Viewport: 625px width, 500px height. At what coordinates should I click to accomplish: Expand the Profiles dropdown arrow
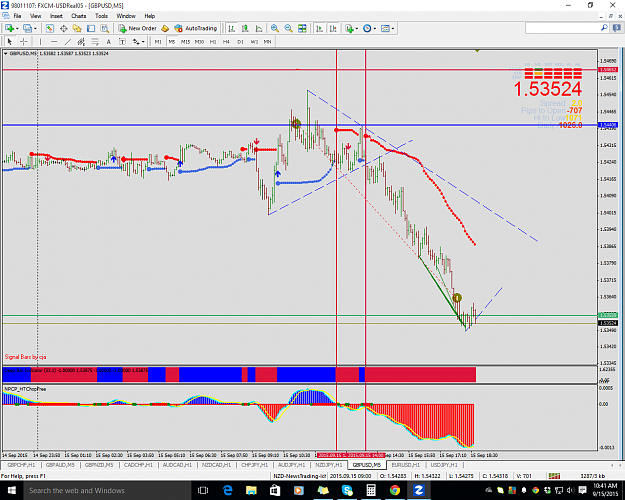[35, 29]
